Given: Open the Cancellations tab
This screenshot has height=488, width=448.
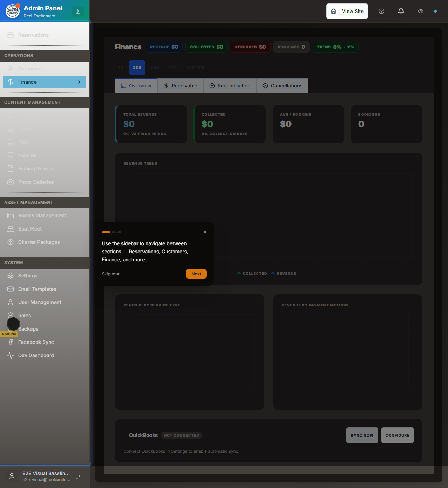Looking at the screenshot, I should coord(282,86).
